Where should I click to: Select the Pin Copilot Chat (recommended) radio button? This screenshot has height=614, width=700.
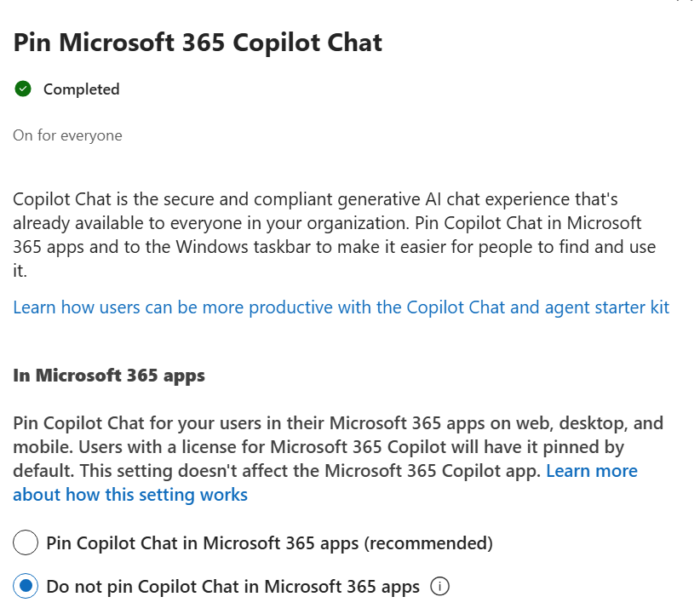[26, 542]
